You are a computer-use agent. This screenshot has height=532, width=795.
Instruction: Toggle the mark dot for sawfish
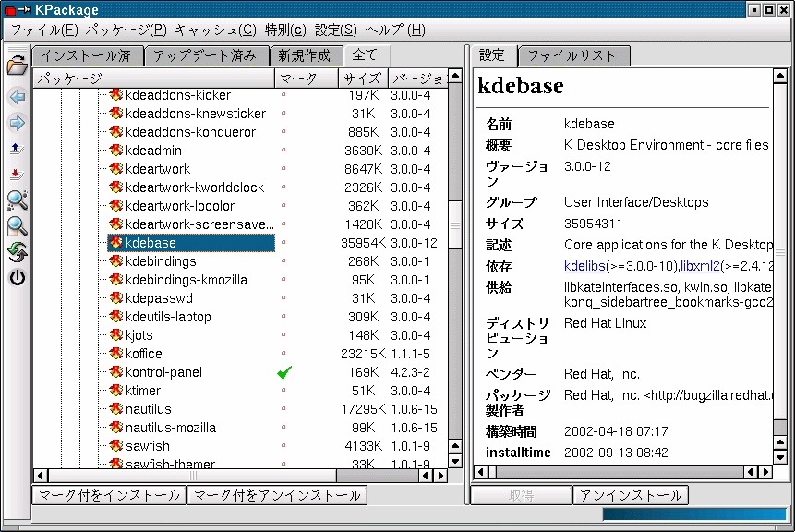(283, 445)
